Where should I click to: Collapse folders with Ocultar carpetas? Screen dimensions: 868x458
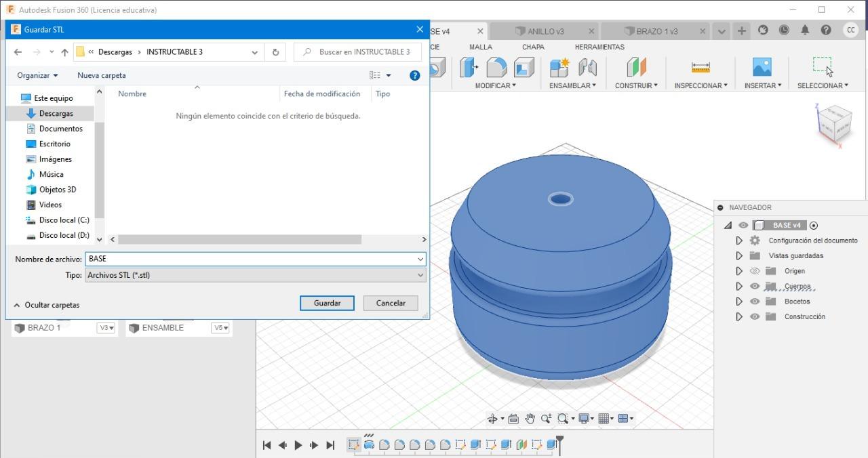pos(47,305)
